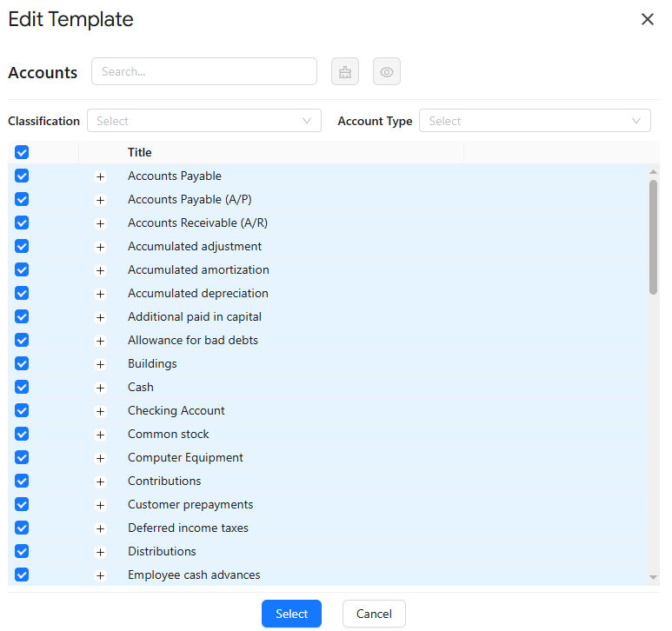Screen dimensions: 672x631
Task: Click the Title column header
Action: click(x=140, y=152)
